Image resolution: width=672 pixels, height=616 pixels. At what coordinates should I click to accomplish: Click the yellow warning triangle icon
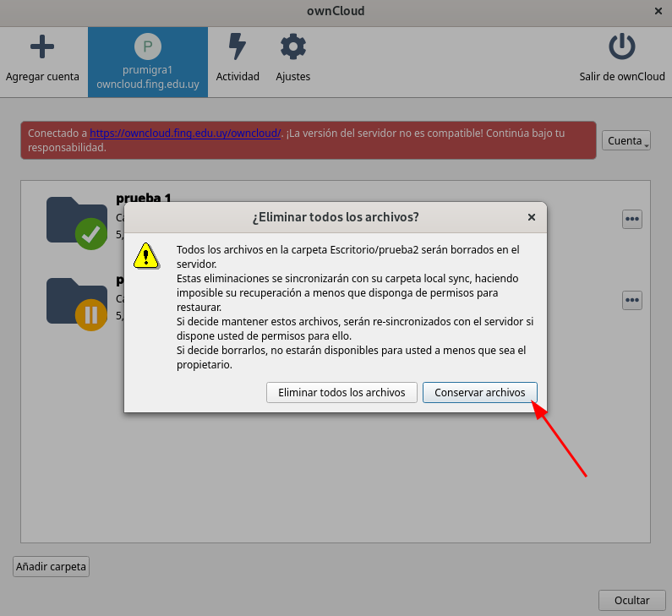point(146,256)
